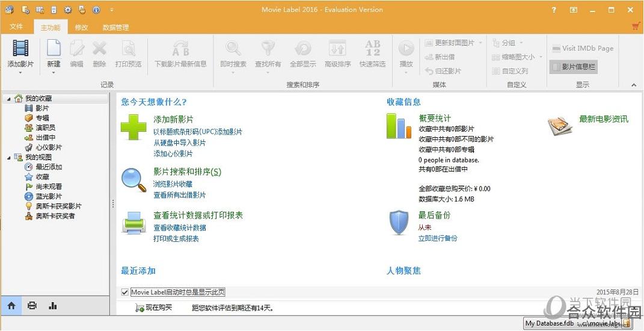Click link to add movie by title or UPC

pos(198,132)
